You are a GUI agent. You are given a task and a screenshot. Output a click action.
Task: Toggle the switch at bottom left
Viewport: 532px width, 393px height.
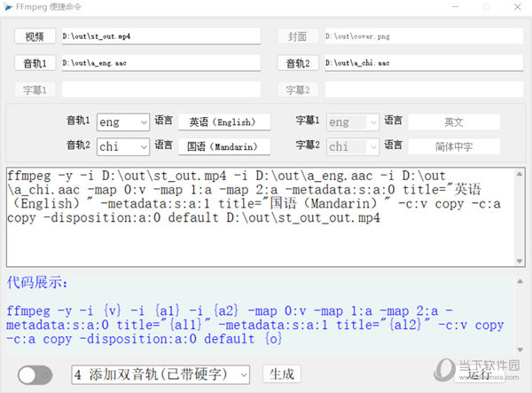[35, 375]
